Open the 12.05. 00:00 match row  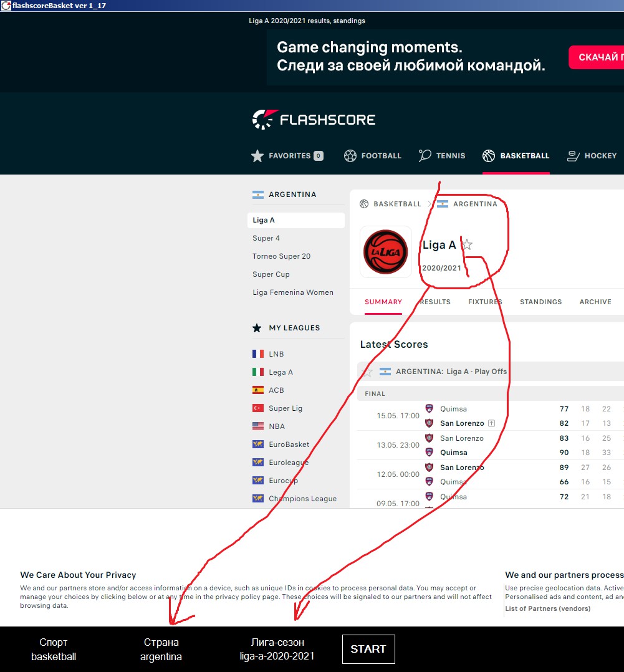click(x=490, y=474)
